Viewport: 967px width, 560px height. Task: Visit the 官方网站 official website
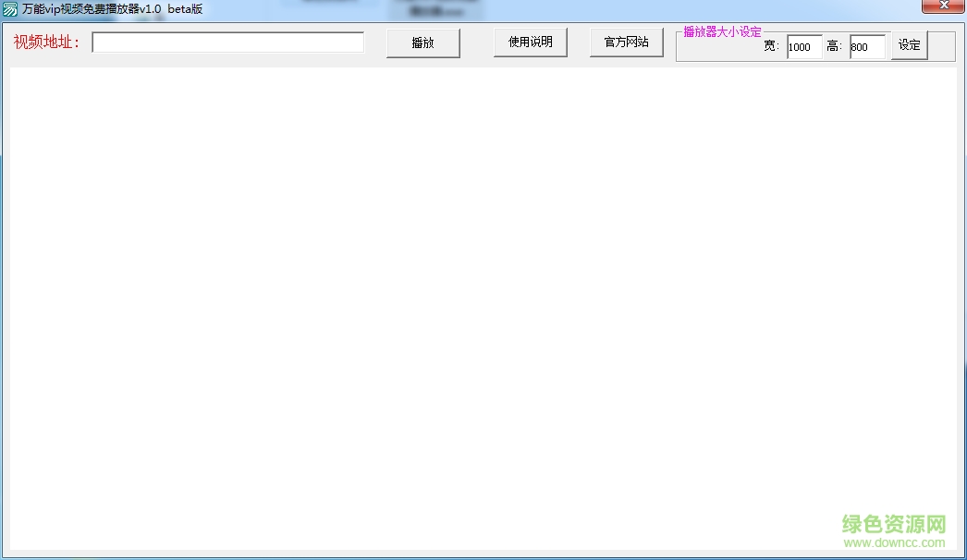click(x=627, y=42)
